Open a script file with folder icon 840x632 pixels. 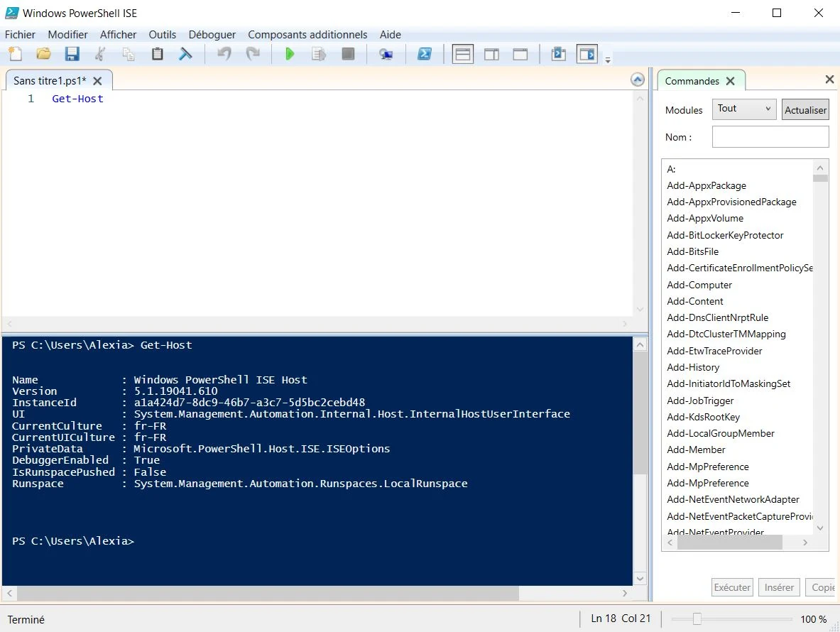43,54
